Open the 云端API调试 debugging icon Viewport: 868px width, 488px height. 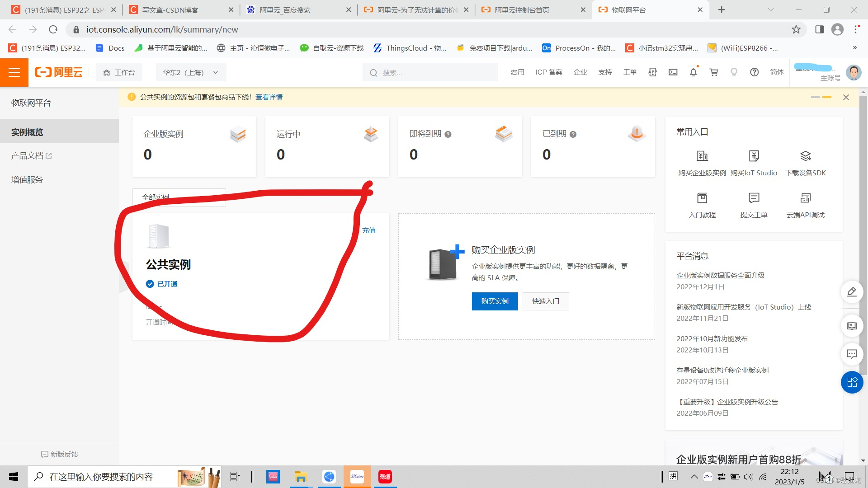(805, 198)
